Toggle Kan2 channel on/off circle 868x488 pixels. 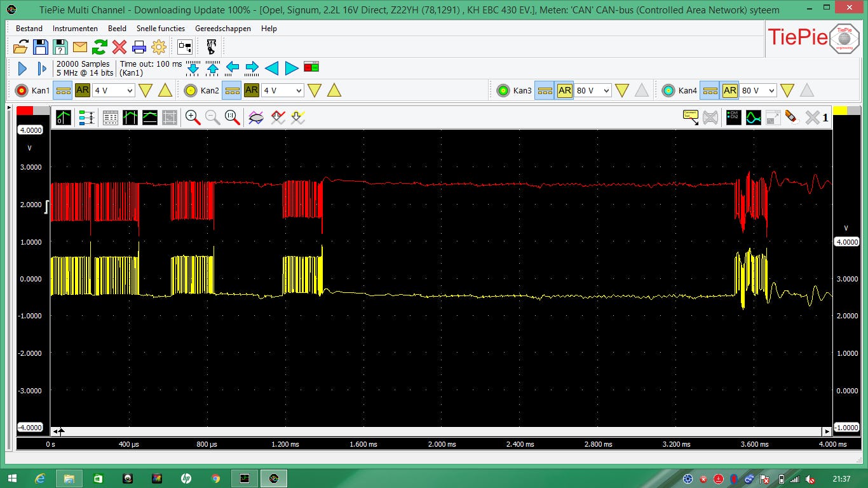coord(191,91)
